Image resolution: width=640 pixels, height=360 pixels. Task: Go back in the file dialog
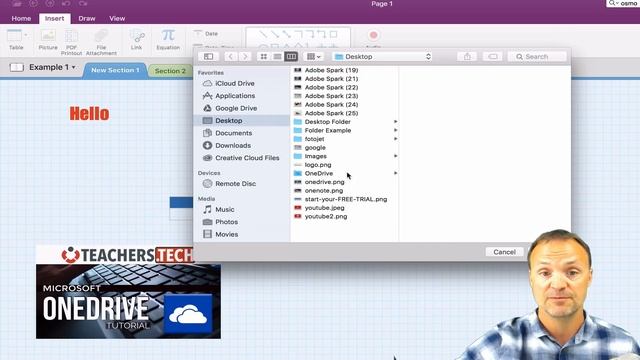point(231,56)
